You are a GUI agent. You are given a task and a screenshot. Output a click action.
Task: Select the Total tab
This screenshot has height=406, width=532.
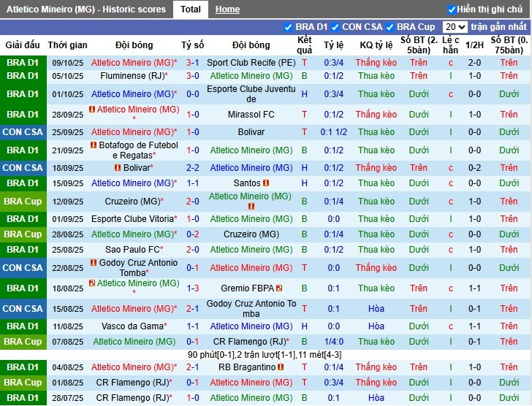point(190,9)
